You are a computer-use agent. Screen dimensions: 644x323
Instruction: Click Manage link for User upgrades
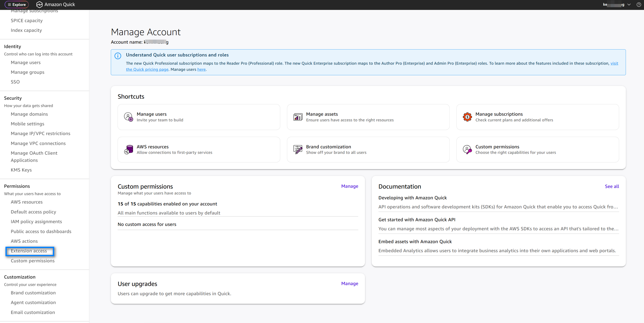pyautogui.click(x=350, y=283)
